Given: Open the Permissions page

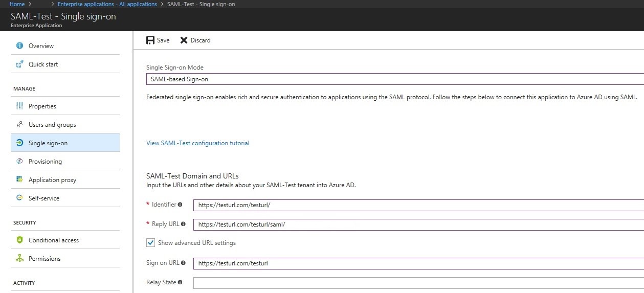Looking at the screenshot, I should pyautogui.click(x=65, y=259).
